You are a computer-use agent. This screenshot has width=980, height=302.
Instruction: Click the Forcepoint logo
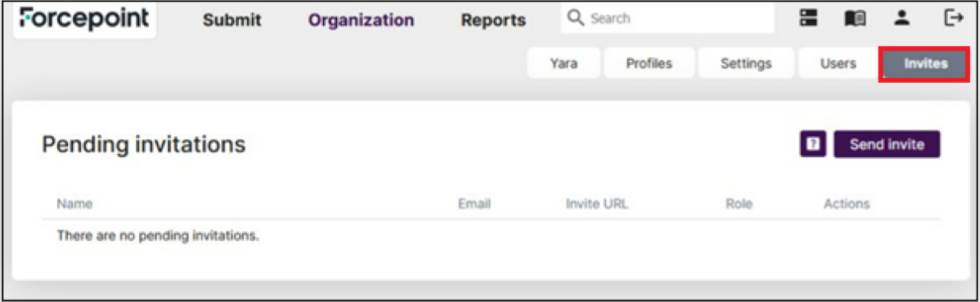pos(84,18)
